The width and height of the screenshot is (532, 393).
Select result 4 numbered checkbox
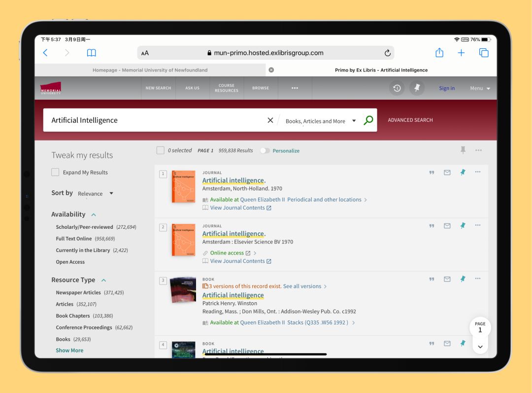[x=163, y=345]
